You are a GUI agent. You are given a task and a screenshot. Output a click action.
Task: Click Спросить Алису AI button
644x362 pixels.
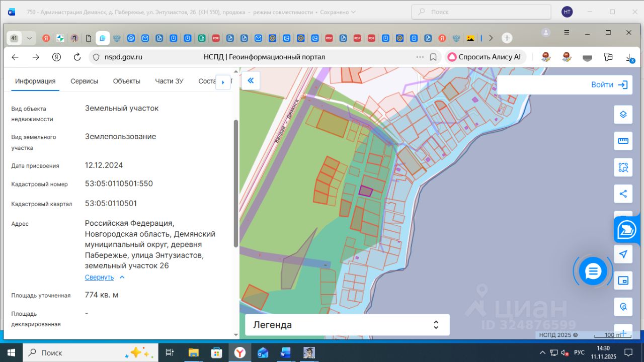pyautogui.click(x=485, y=57)
